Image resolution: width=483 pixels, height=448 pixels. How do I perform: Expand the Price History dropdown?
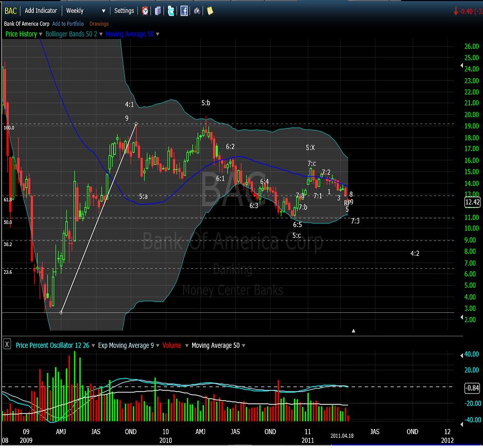point(41,34)
